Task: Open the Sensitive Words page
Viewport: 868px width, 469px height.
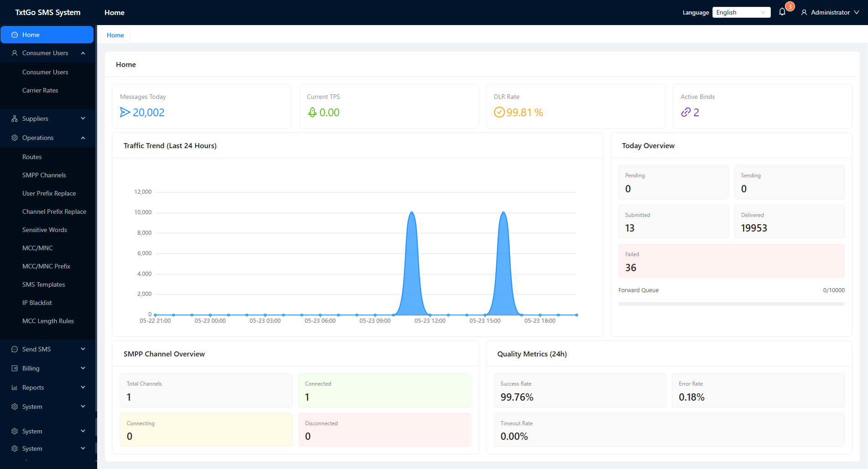Action: 45,230
